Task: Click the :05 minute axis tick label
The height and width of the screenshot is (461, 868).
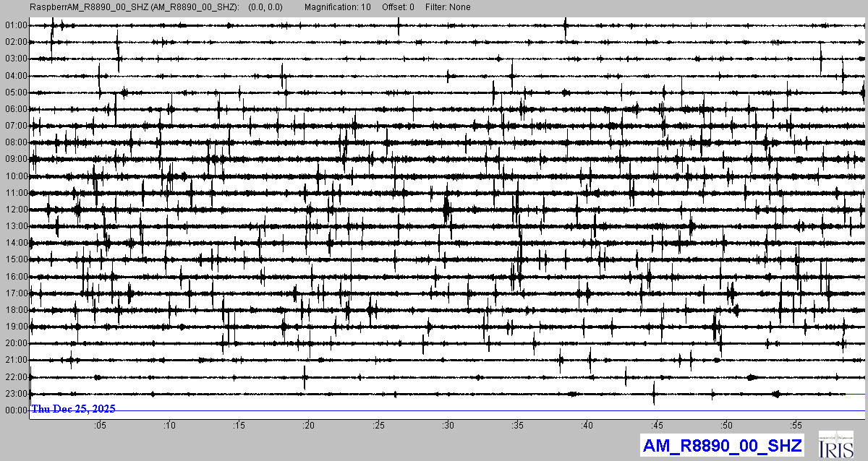Action: coord(100,425)
